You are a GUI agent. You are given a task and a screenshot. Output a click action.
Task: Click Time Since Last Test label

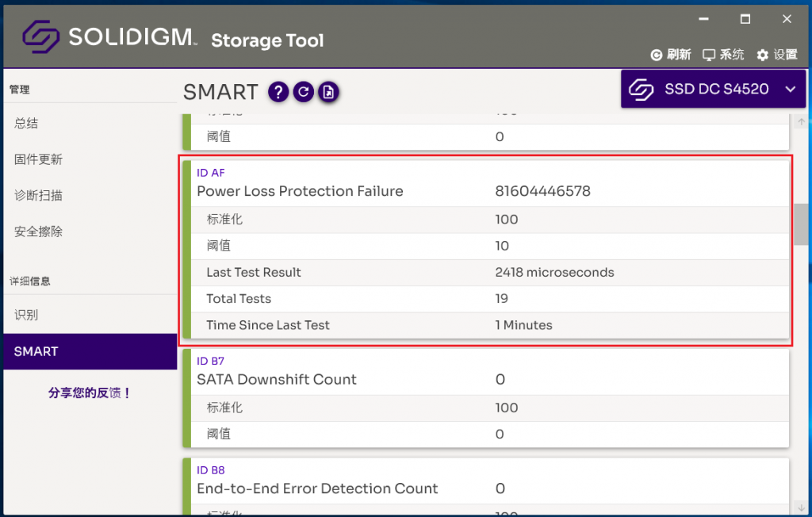pos(268,325)
